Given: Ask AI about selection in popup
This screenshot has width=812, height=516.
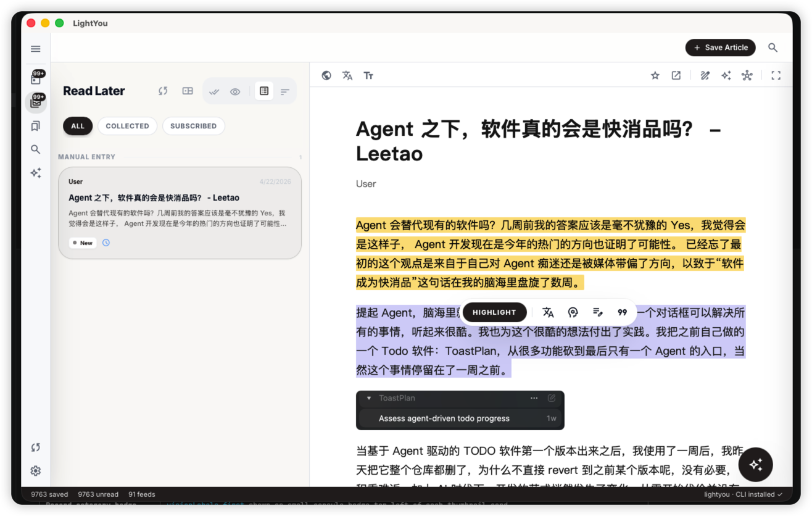Looking at the screenshot, I should [573, 312].
